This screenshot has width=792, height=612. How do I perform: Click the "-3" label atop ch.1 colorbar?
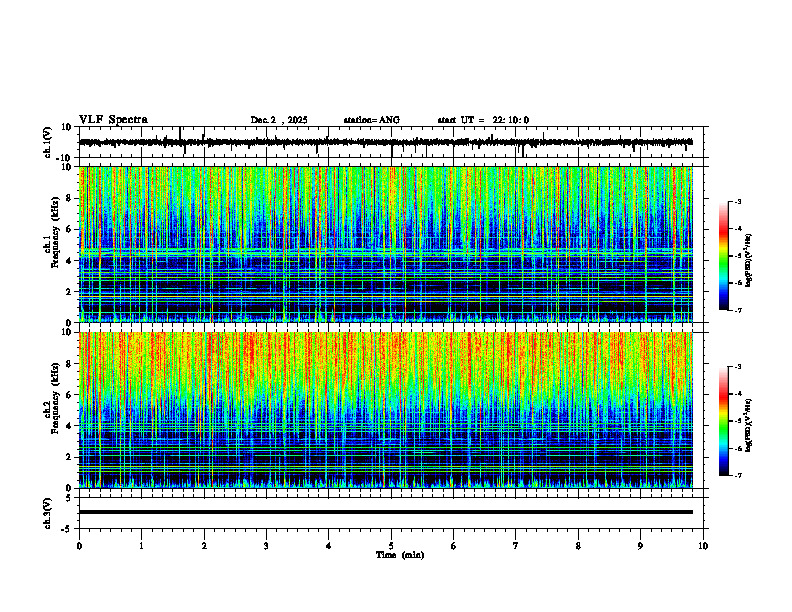pos(737,201)
